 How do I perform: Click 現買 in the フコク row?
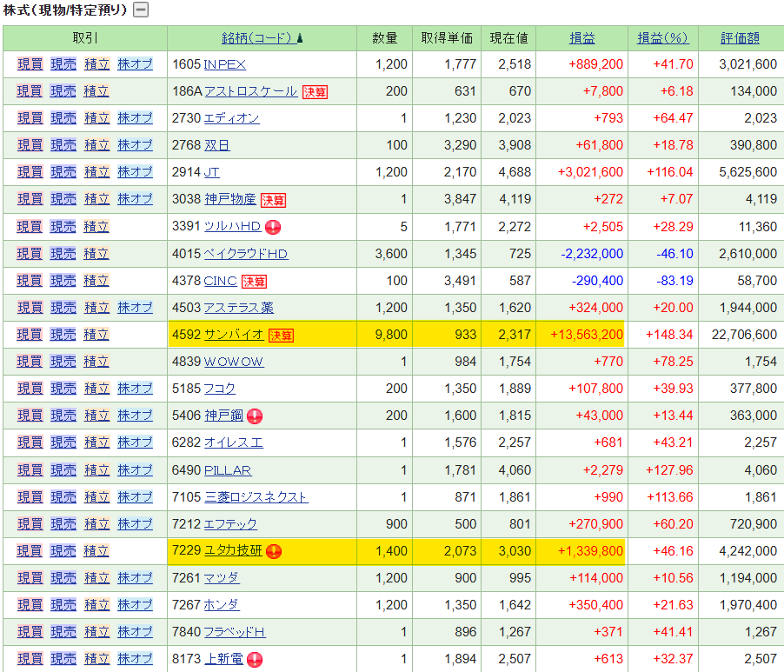(30, 389)
